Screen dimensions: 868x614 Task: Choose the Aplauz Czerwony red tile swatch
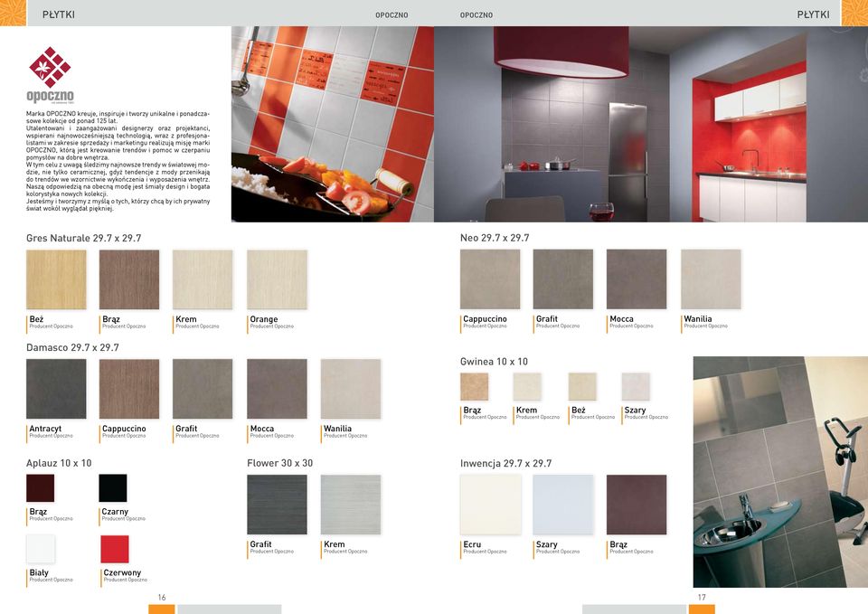[x=115, y=549]
